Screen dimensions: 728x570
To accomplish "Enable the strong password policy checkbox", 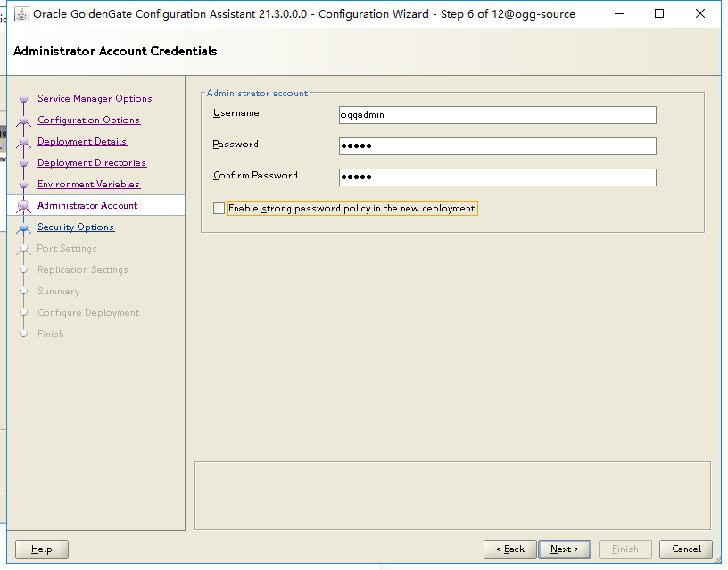I will pyautogui.click(x=219, y=209).
